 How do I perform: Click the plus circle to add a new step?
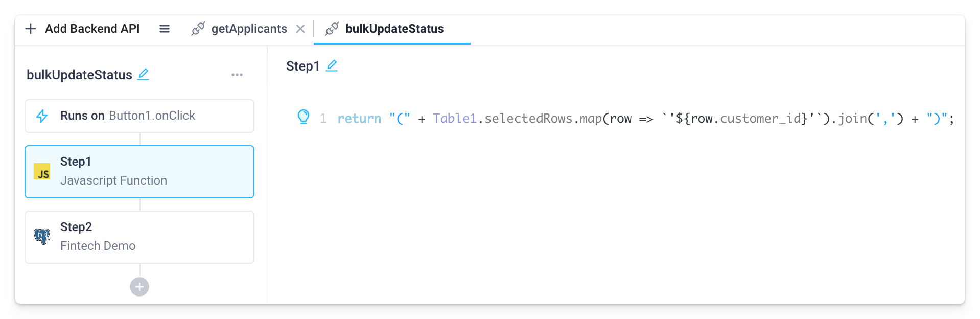139,287
